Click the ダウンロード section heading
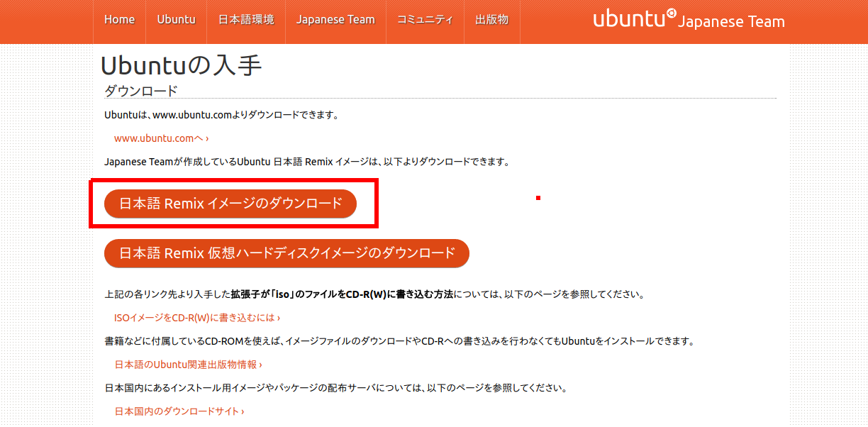This screenshot has height=427, width=868. point(141,91)
